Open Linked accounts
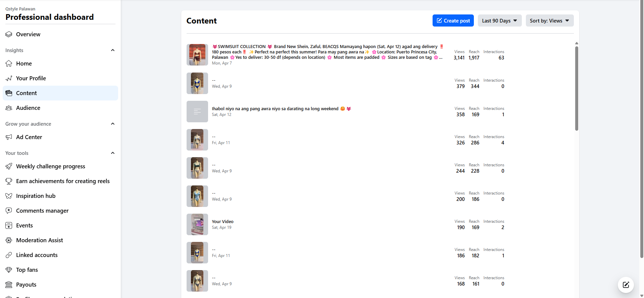 tap(60, 255)
